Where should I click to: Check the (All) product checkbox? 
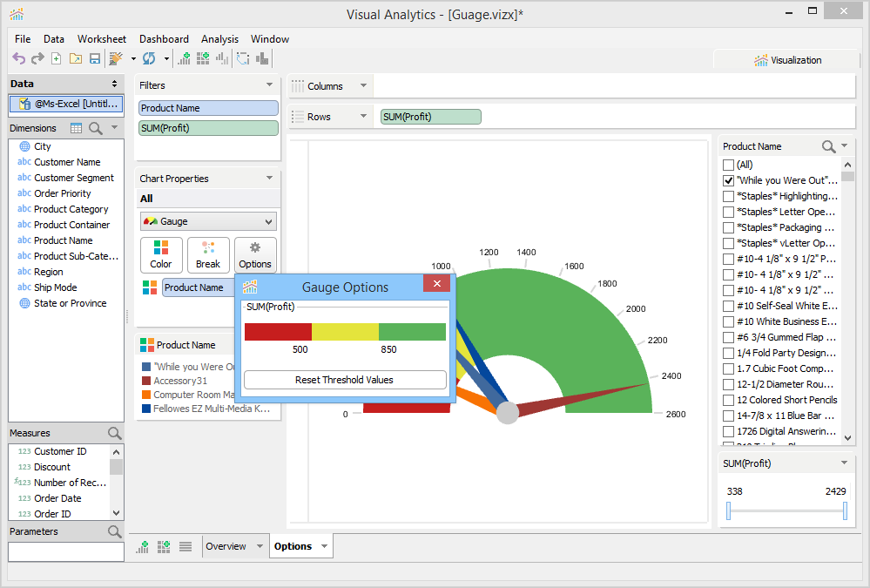point(729,165)
